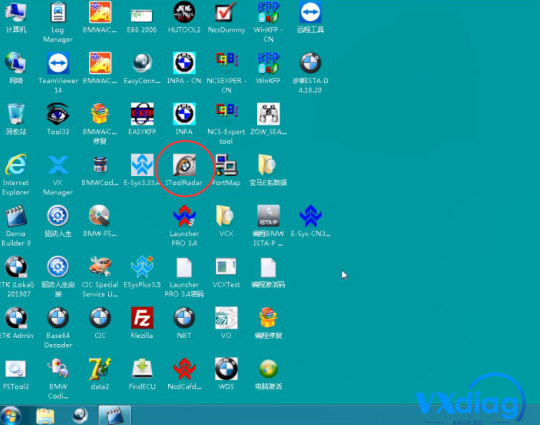Click the EasyConnect globe taskbar icon
Image resolution: width=540 pixels, height=425 pixels.
pyautogui.click(x=80, y=415)
